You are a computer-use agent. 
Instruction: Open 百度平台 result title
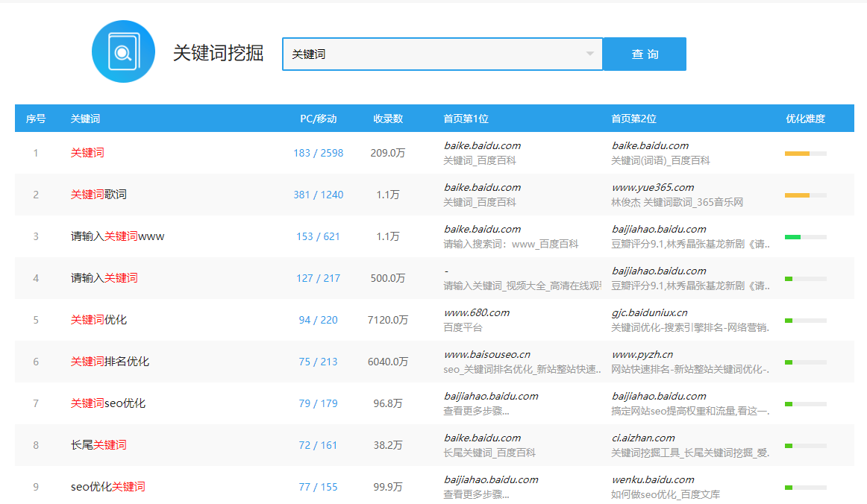tap(463, 328)
